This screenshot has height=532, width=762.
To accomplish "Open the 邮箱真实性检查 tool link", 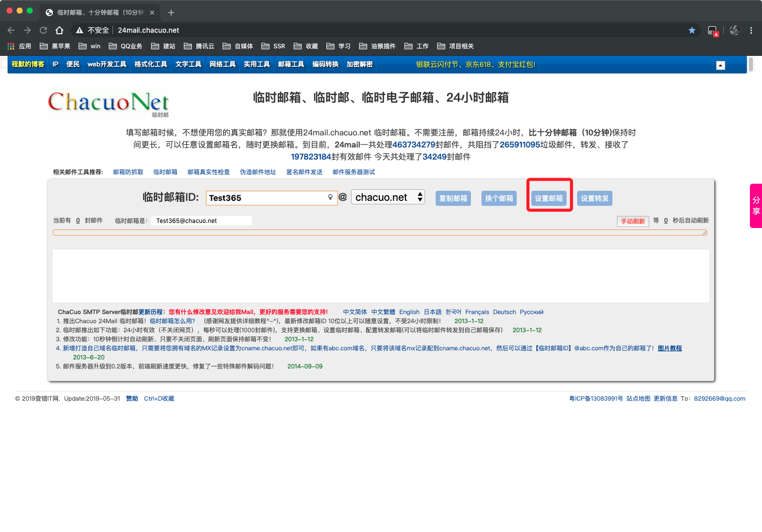I will 209,172.
